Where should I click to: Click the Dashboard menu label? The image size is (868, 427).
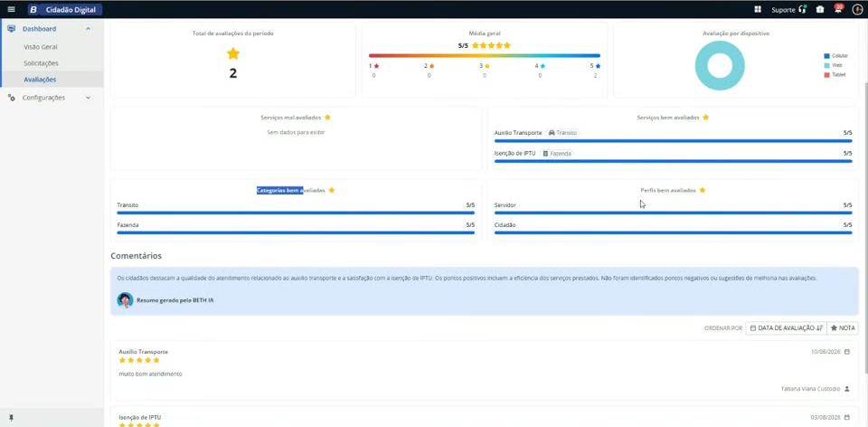click(x=39, y=29)
